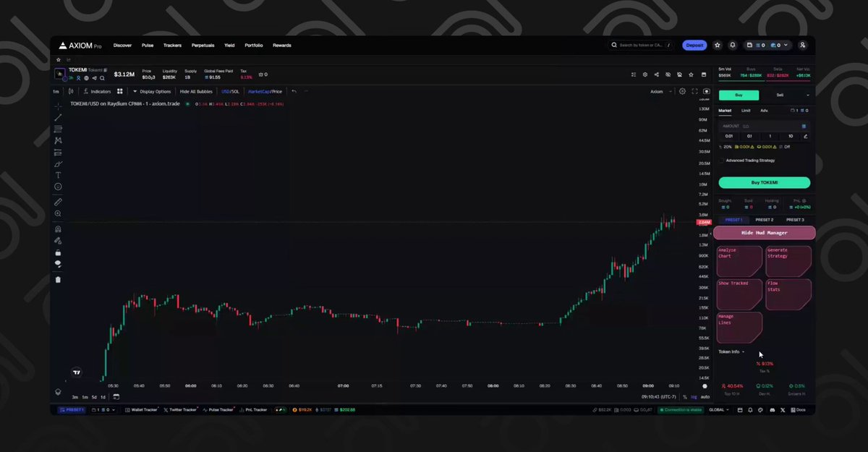Image resolution: width=868 pixels, height=452 pixels.
Task: Open the user account icon
Action: click(802, 45)
